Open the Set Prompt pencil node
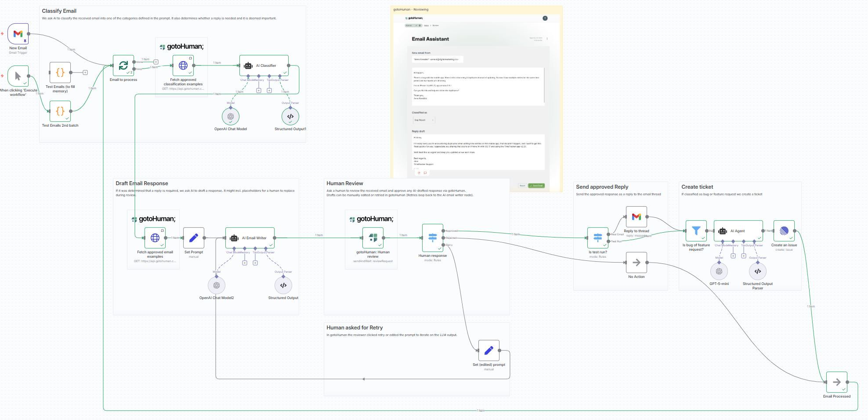This screenshot has height=420, width=868. [x=194, y=238]
